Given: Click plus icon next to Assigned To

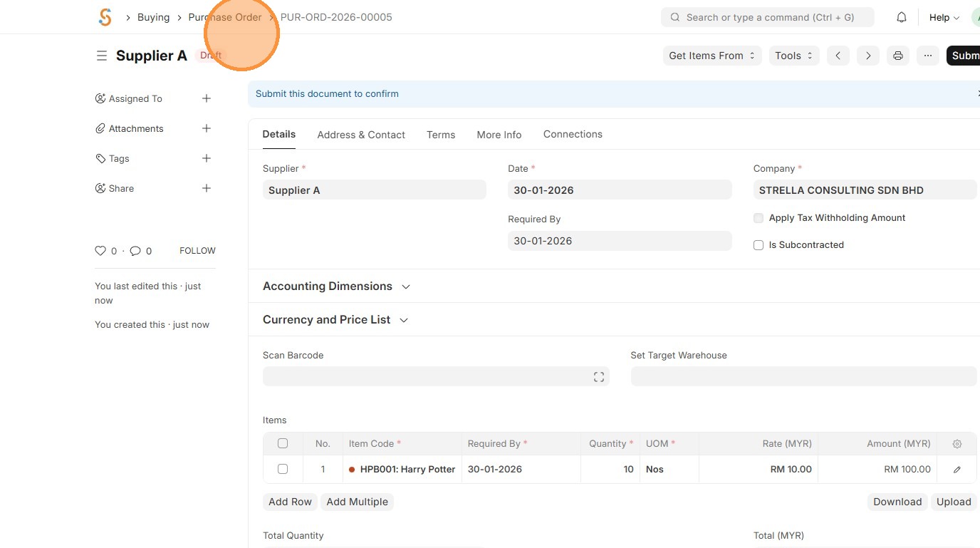Looking at the screenshot, I should click(207, 98).
